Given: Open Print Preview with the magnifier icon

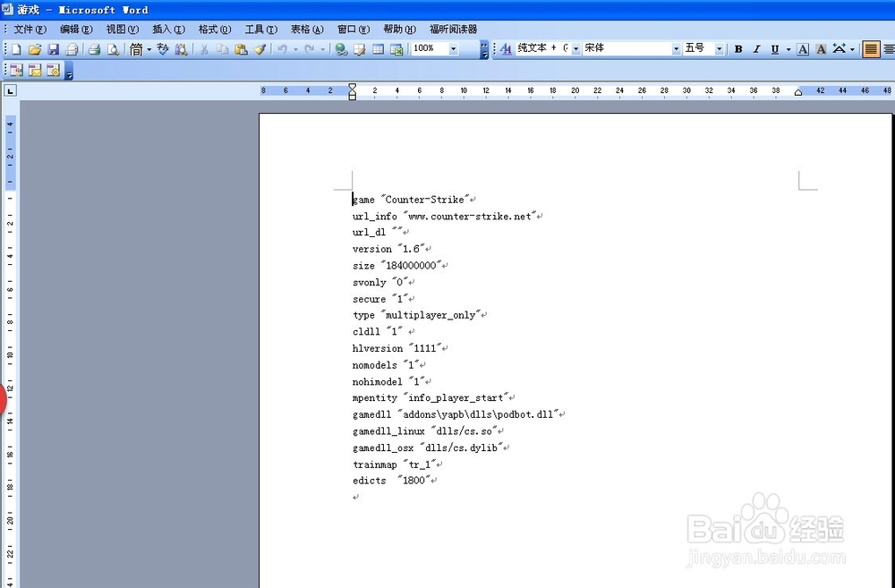Looking at the screenshot, I should point(113,49).
